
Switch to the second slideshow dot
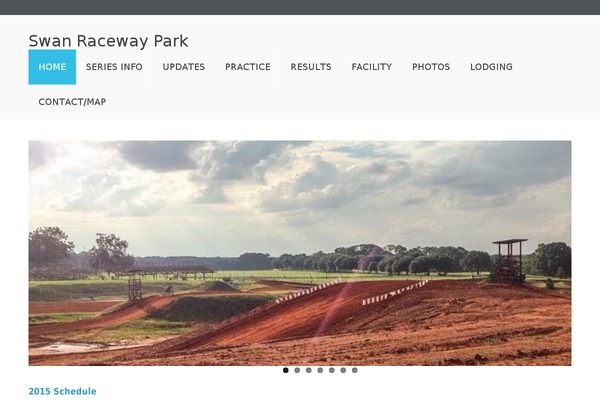[x=297, y=370]
